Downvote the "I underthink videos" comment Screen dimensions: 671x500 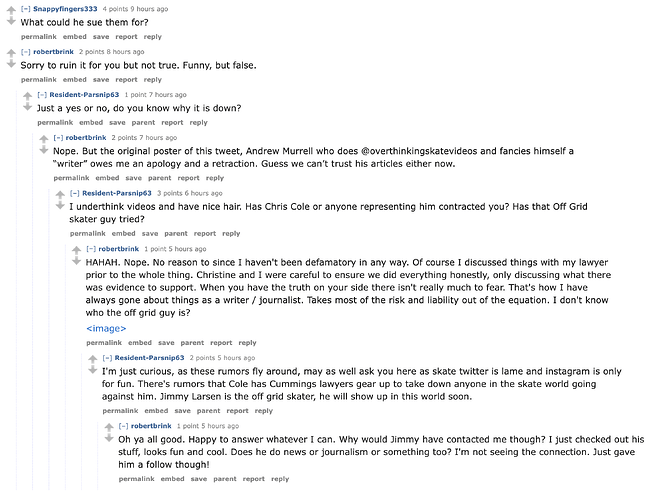point(59,204)
